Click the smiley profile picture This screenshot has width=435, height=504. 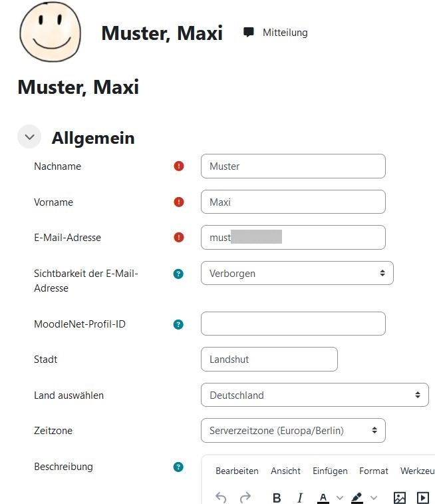click(x=50, y=31)
